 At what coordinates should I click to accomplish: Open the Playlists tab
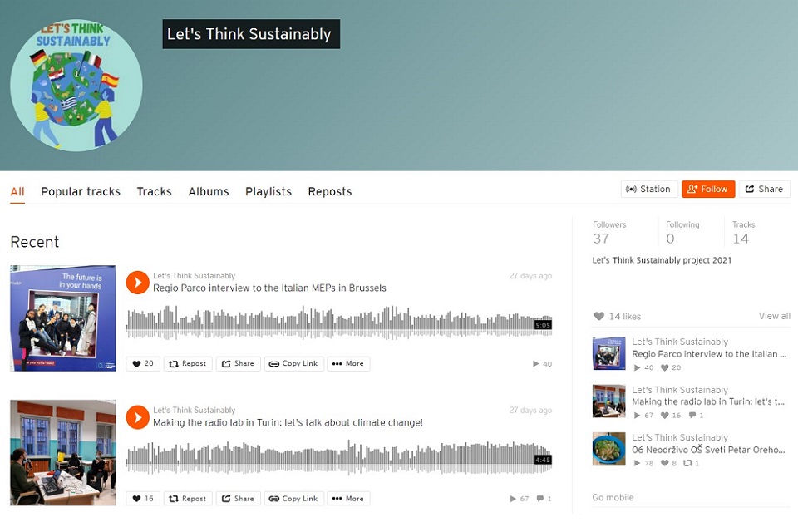coord(268,191)
